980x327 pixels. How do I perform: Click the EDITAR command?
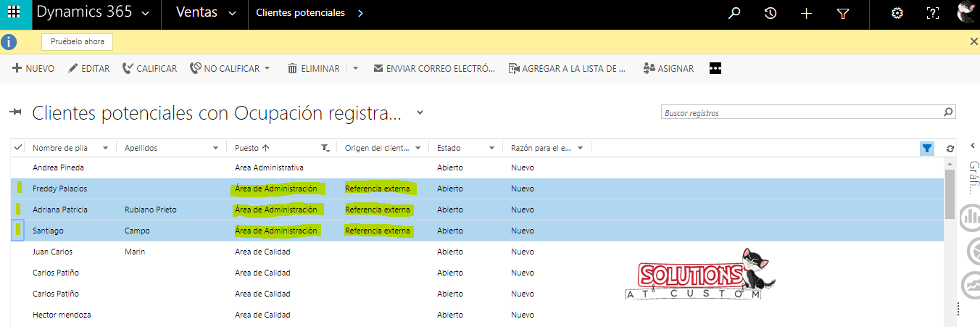(x=88, y=68)
